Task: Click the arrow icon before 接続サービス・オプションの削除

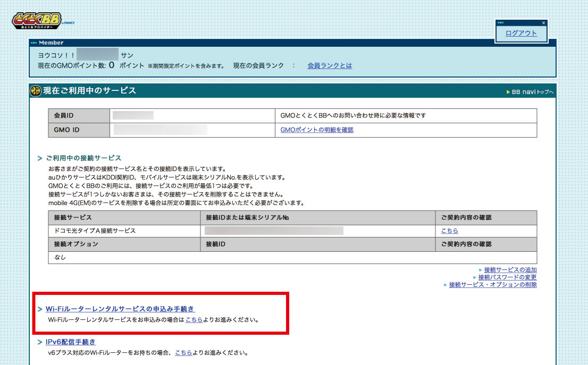Action: tap(445, 285)
